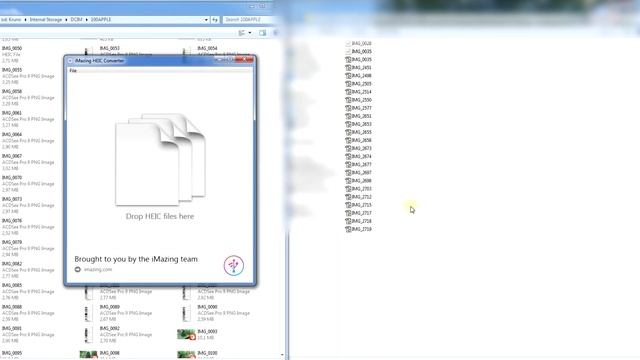Click the IMG_2651 file icon in right window
The width and height of the screenshot is (640, 360).
348,116
